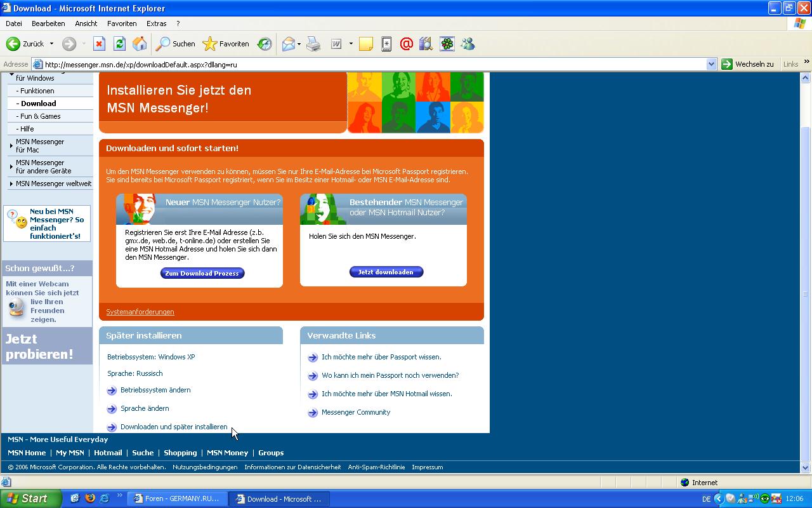Select Fun & Games in the sidebar
The height and width of the screenshot is (508, 812).
pos(41,116)
